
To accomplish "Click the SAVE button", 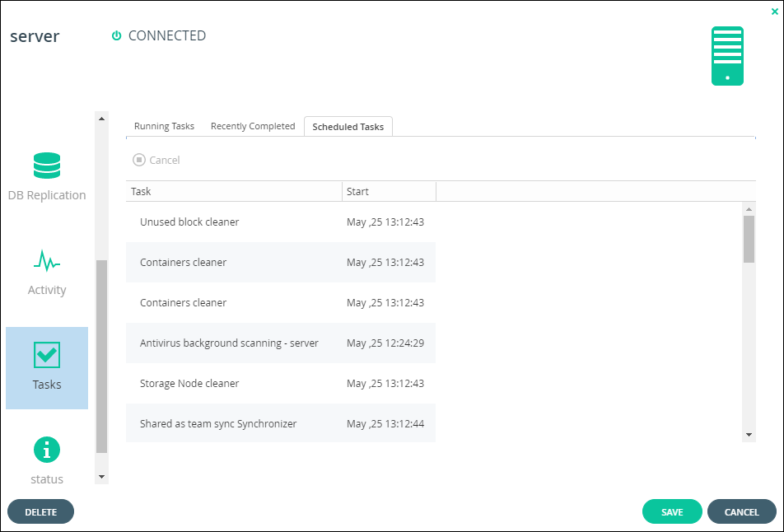I will click(672, 512).
